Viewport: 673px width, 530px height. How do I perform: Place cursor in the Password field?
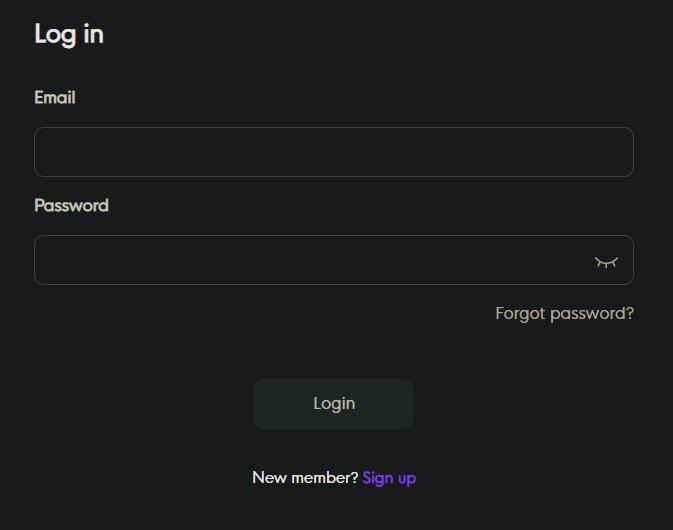click(x=310, y=260)
